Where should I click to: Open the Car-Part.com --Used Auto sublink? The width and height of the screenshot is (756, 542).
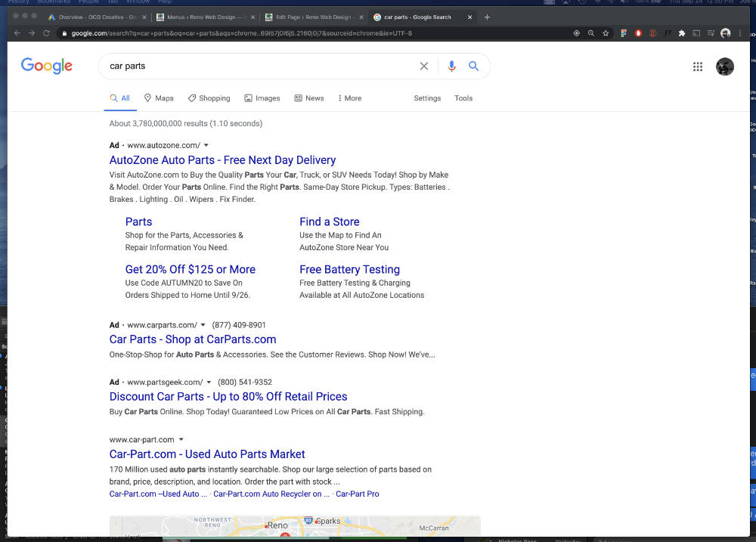[x=158, y=494]
